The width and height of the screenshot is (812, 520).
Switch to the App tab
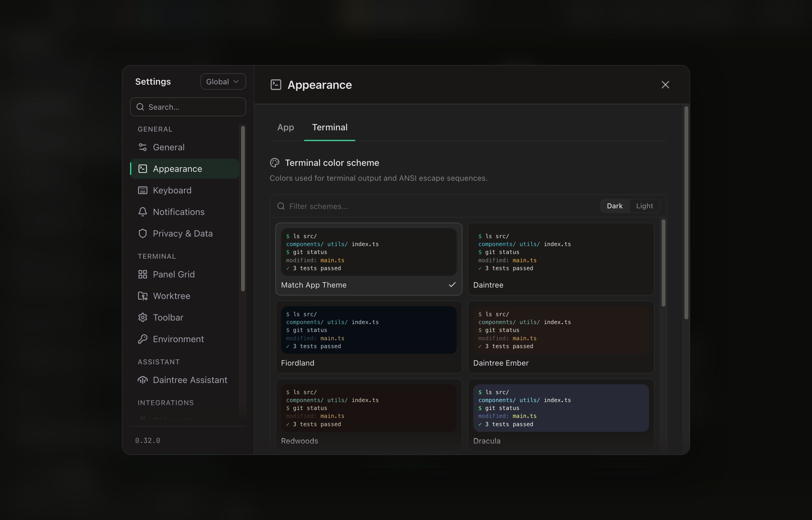click(286, 127)
